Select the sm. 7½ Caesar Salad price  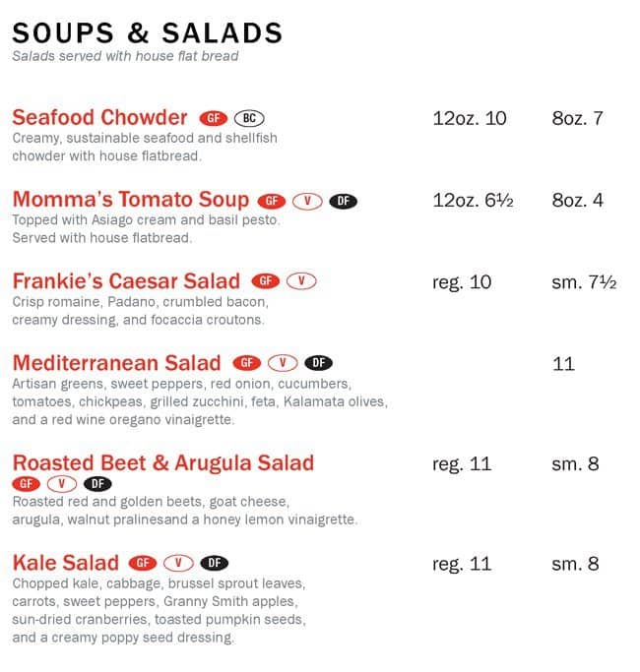(584, 282)
